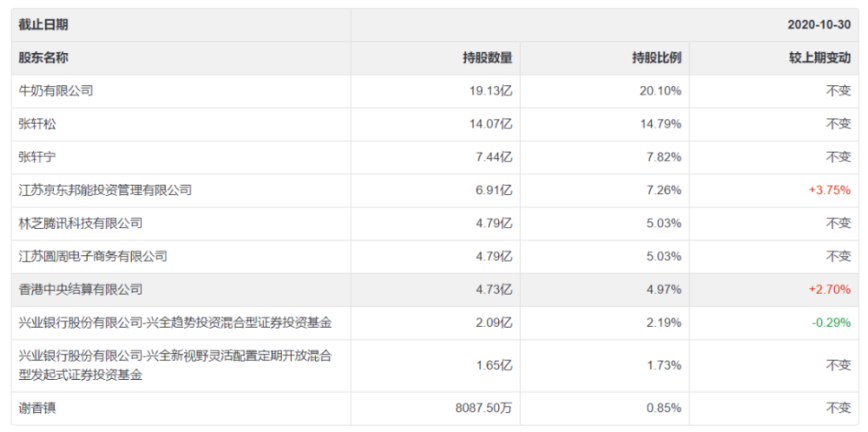Image resolution: width=868 pixels, height=432 pixels.
Task: Open 兴全趋势投资混合型证券投资基金 entry
Action: [175, 323]
